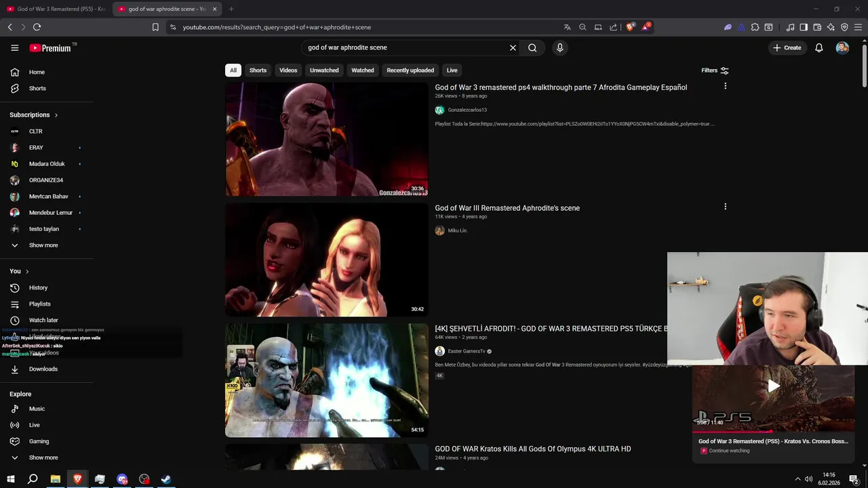Click Create button

coord(787,47)
